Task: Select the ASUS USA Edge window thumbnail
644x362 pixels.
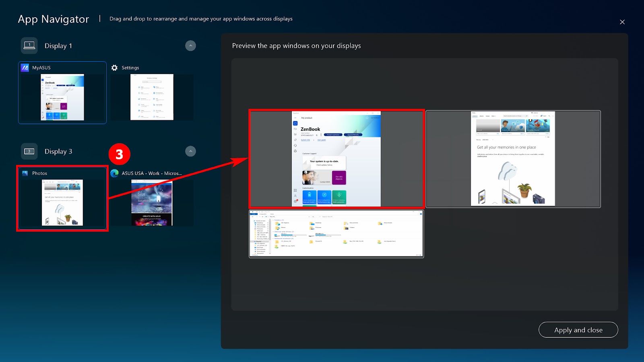Action: click(152, 199)
